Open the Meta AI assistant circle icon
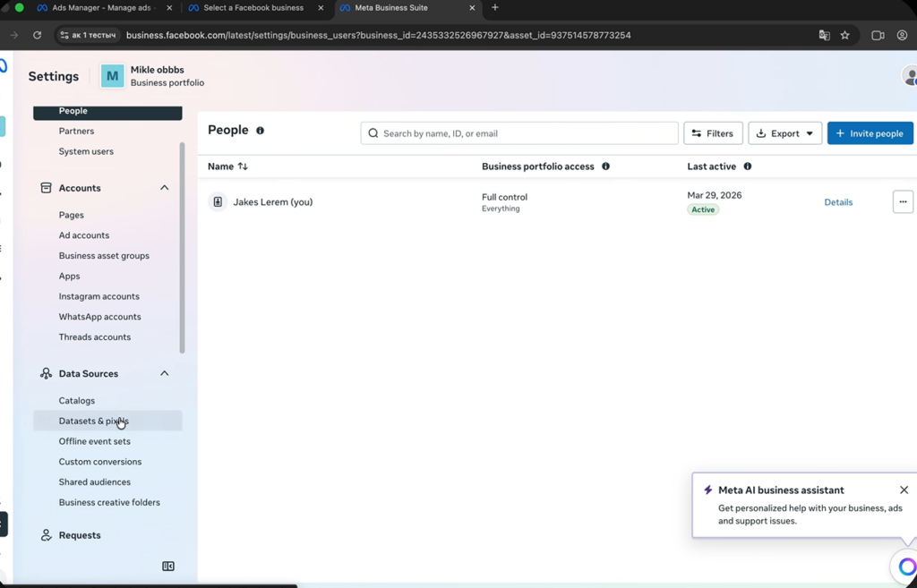 point(907,567)
